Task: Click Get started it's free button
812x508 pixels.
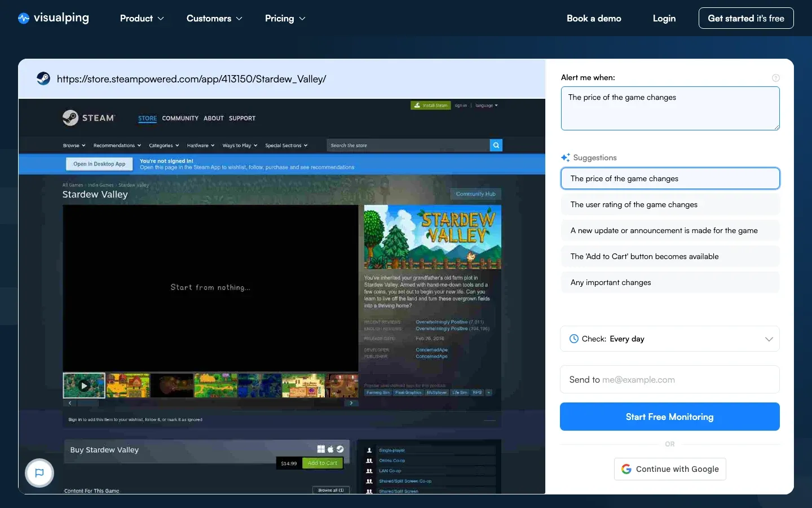Action: 746,18
